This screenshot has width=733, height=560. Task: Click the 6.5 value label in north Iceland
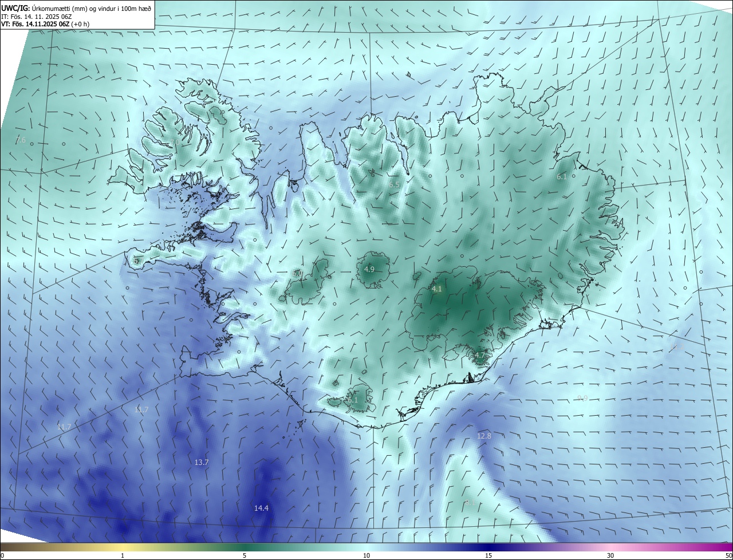(x=394, y=185)
